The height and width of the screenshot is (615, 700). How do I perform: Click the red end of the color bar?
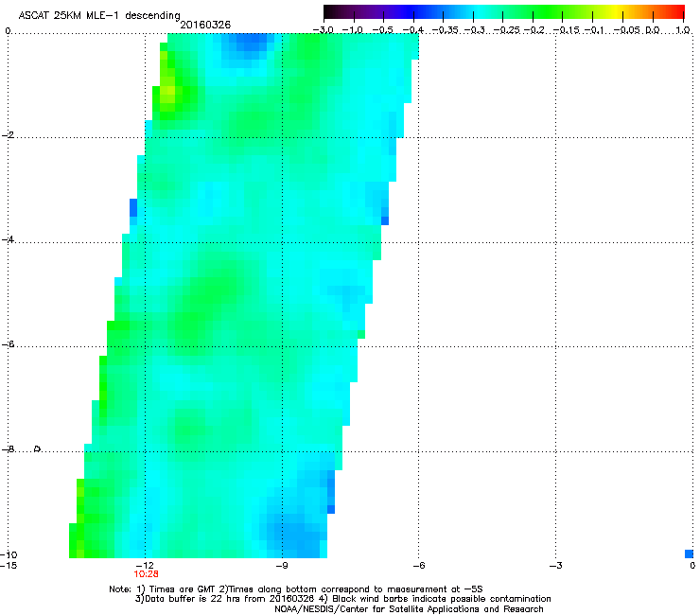pyautogui.click(x=677, y=11)
